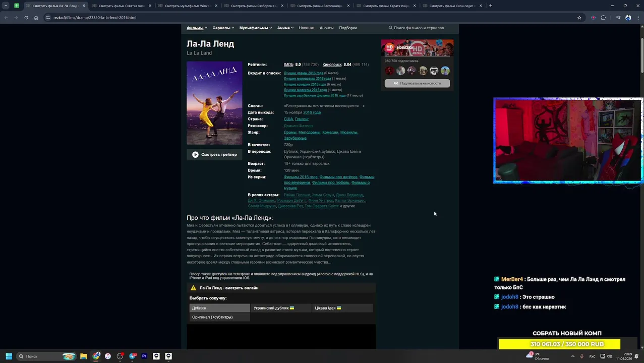The height and width of the screenshot is (363, 644).
Task: Switch to the Разборка film tab
Action: point(254,6)
